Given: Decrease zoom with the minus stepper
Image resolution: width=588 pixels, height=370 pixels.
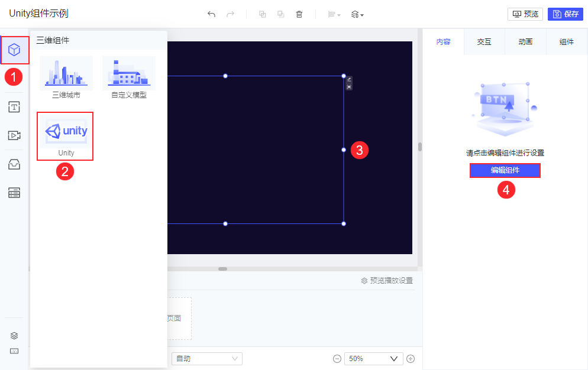Looking at the screenshot, I should (x=337, y=358).
